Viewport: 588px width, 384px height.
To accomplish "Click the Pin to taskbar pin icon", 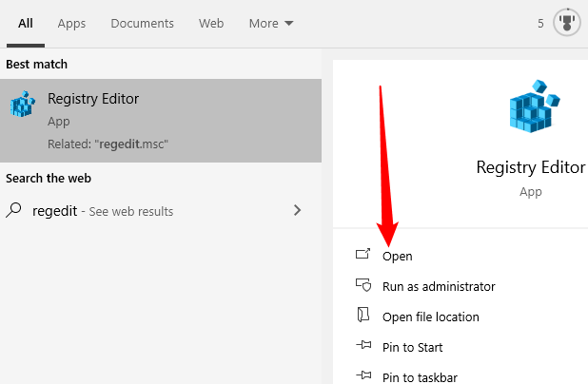I will [x=363, y=377].
